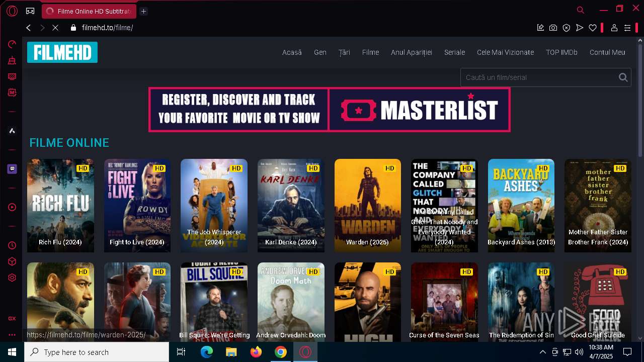The image size is (644, 362).
Task: Open the Seriale menu item
Action: pyautogui.click(x=454, y=52)
